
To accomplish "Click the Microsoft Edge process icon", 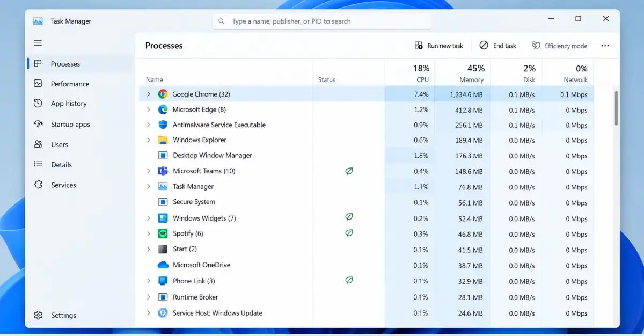I will (163, 109).
